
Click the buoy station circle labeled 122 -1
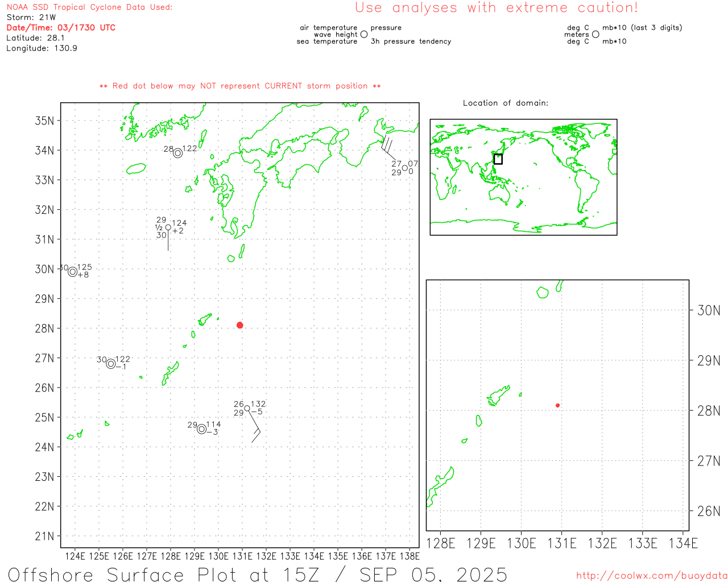pyautogui.click(x=111, y=364)
